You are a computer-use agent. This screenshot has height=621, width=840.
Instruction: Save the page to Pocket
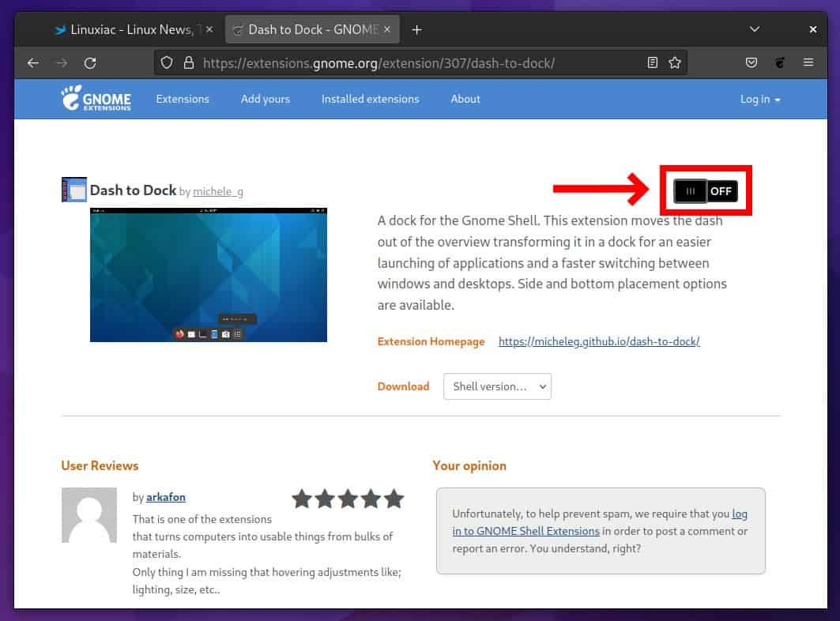[x=751, y=62]
